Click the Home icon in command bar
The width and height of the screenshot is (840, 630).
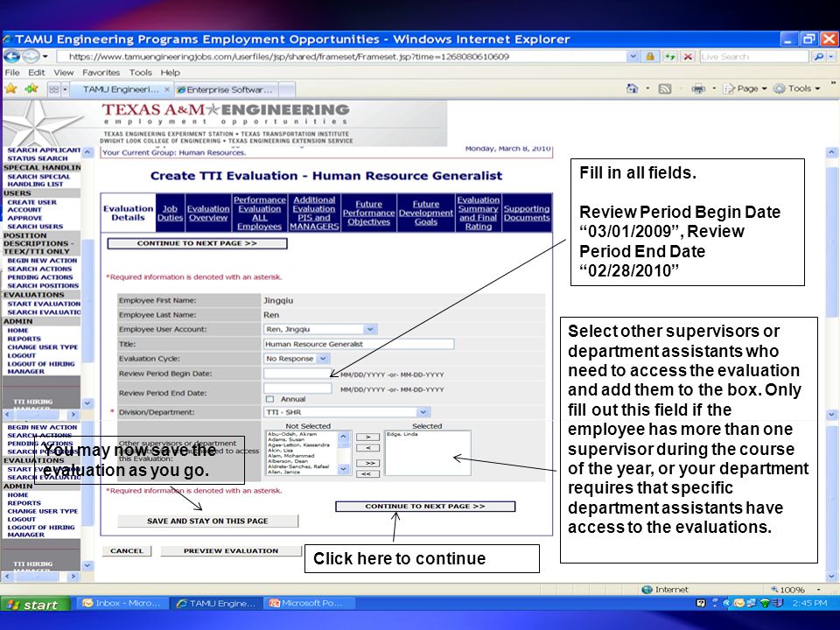(x=633, y=89)
